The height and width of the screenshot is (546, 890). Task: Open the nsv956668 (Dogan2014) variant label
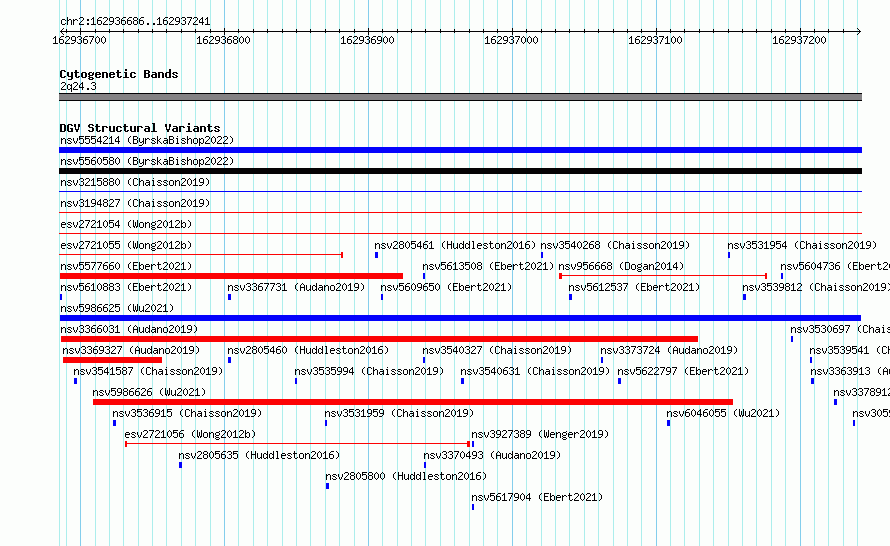tap(622, 266)
